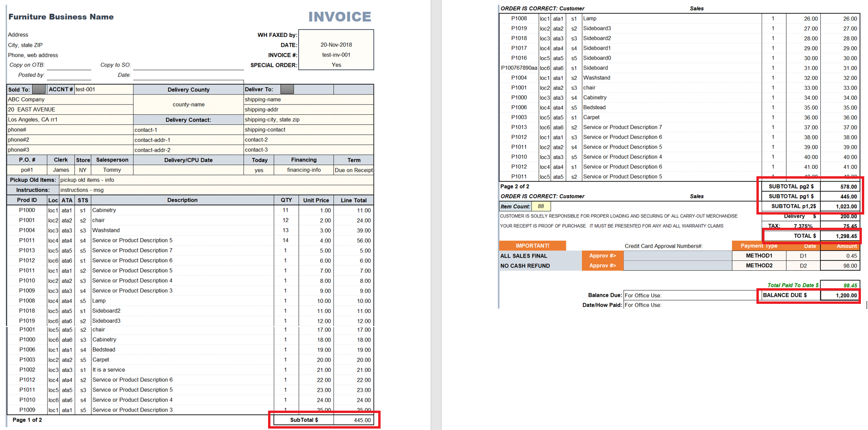The width and height of the screenshot is (868, 430).
Task: Click the Special Order value Yes
Action: (336, 65)
